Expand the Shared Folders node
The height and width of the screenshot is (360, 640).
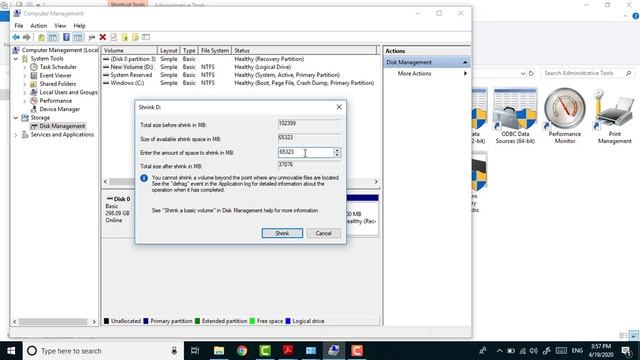point(25,84)
